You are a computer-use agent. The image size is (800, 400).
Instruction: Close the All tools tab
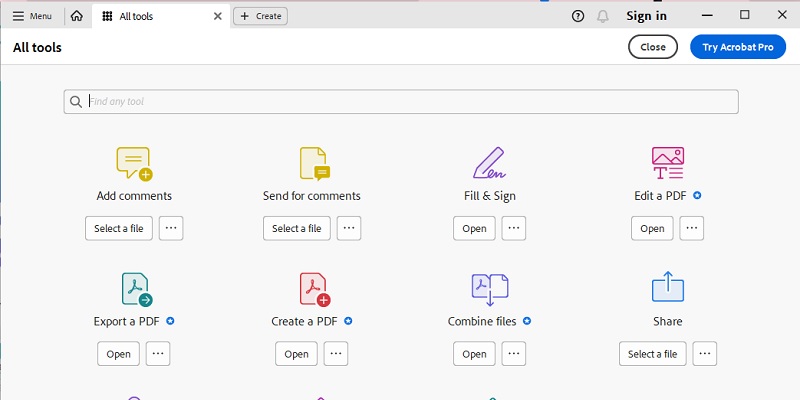click(217, 16)
